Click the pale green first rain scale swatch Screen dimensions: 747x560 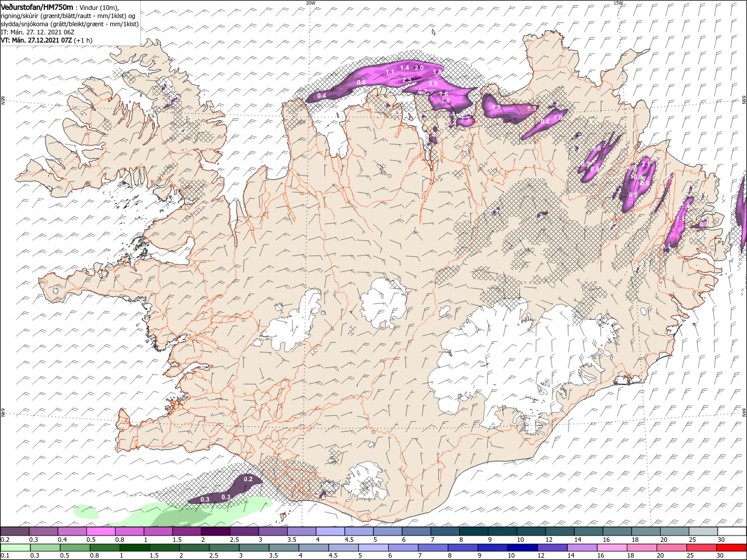click(x=15, y=548)
